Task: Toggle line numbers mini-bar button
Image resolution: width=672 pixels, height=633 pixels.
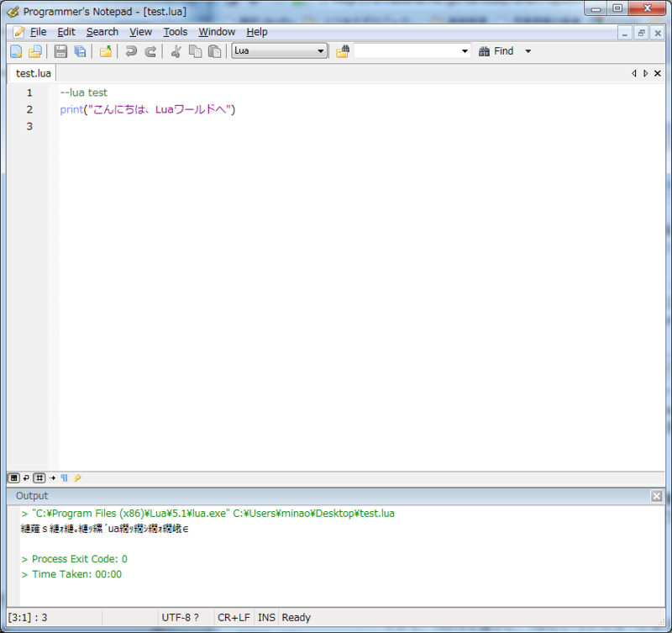Action: 39,477
